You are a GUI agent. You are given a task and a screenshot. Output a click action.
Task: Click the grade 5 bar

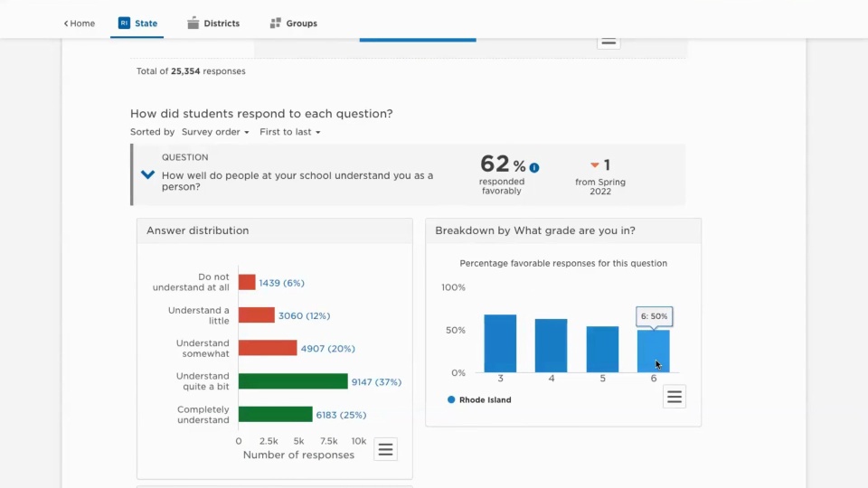point(602,349)
